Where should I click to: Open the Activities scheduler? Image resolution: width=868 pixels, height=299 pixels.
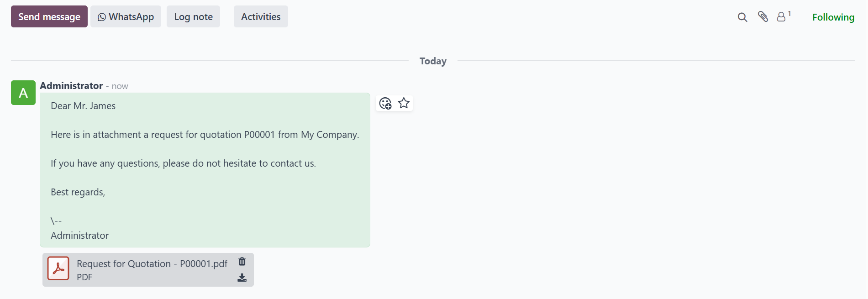coord(261,16)
